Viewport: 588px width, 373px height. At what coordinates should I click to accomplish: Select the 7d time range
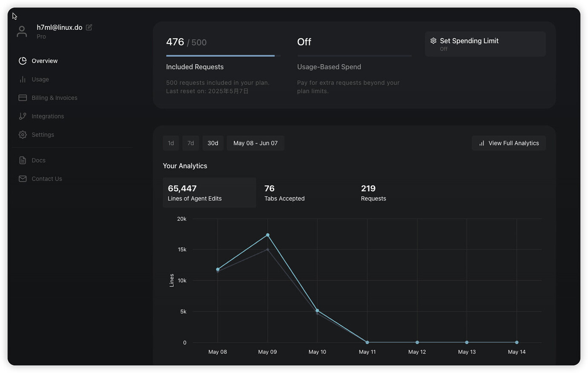point(190,143)
